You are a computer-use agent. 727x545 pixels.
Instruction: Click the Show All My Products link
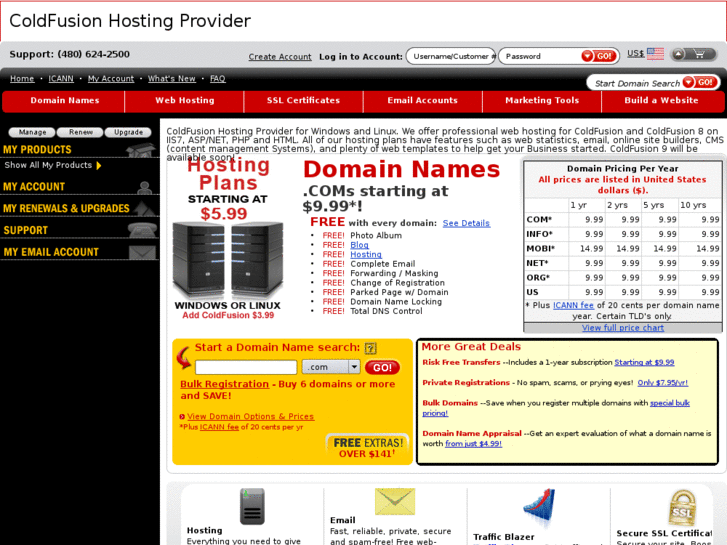coord(48,165)
